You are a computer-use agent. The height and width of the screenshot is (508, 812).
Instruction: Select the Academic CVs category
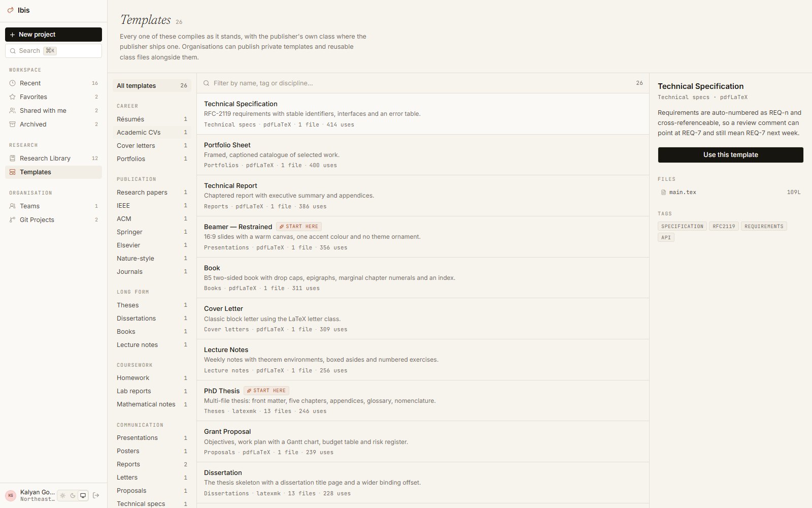tap(152, 133)
